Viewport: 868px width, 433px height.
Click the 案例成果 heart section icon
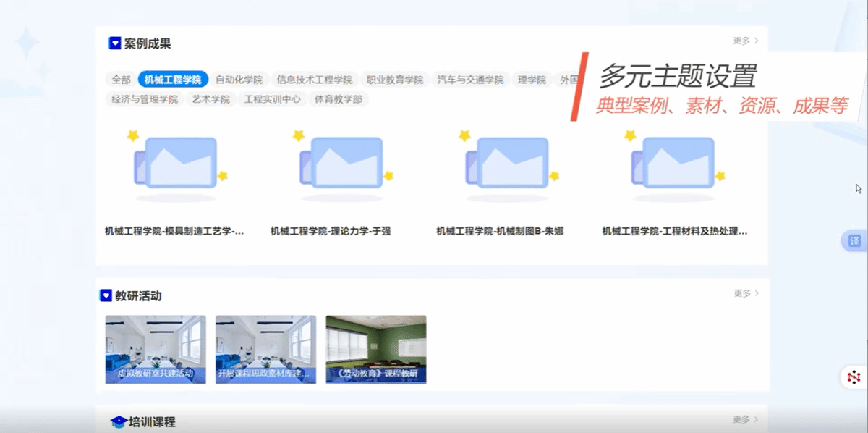[114, 43]
